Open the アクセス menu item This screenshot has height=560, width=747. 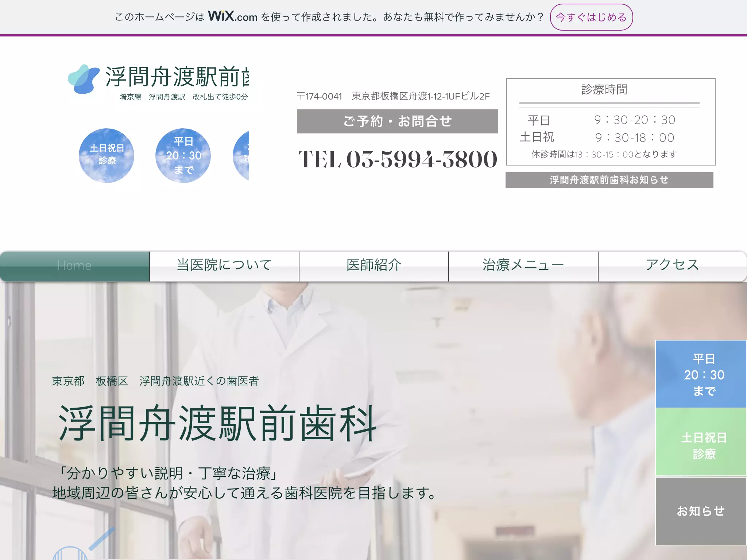[x=672, y=266]
